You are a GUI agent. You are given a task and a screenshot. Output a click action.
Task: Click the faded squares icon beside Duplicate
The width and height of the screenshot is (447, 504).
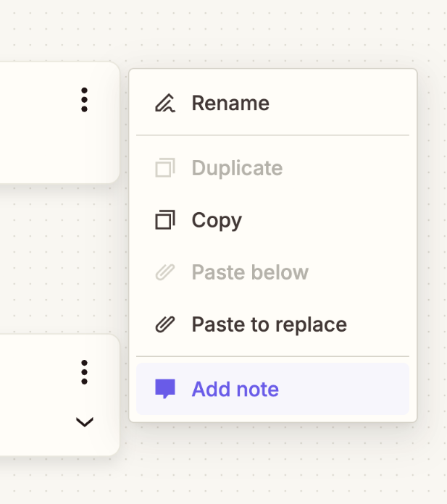click(165, 168)
